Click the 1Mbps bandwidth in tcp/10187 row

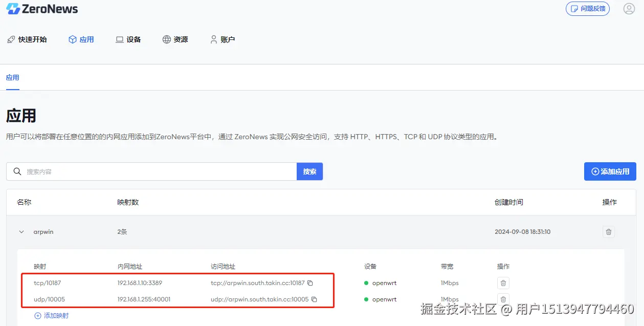(x=450, y=283)
